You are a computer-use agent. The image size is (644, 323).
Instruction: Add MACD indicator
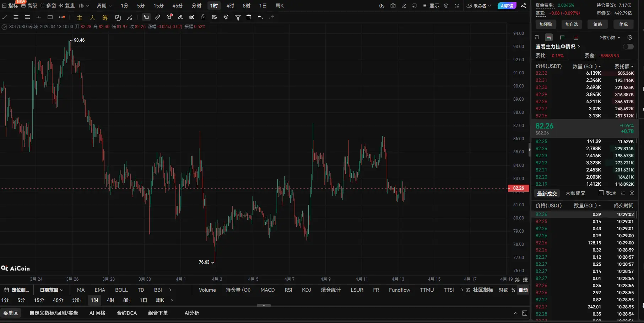[x=267, y=290]
